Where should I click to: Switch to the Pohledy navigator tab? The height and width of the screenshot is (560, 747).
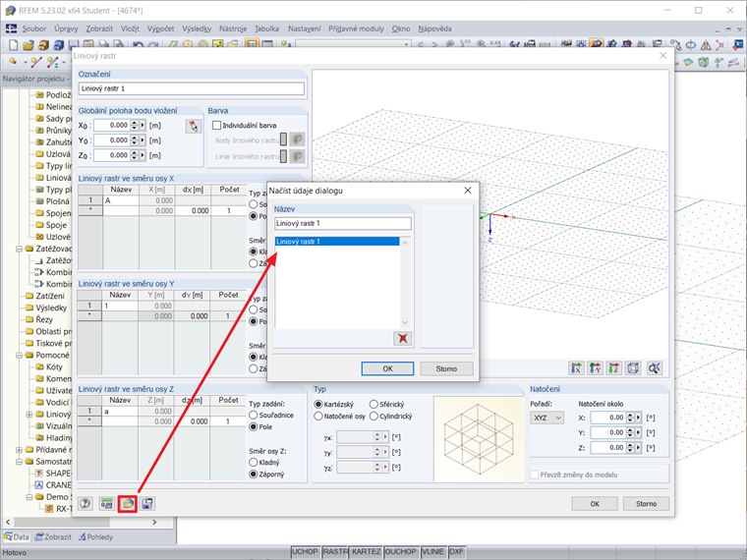point(95,537)
